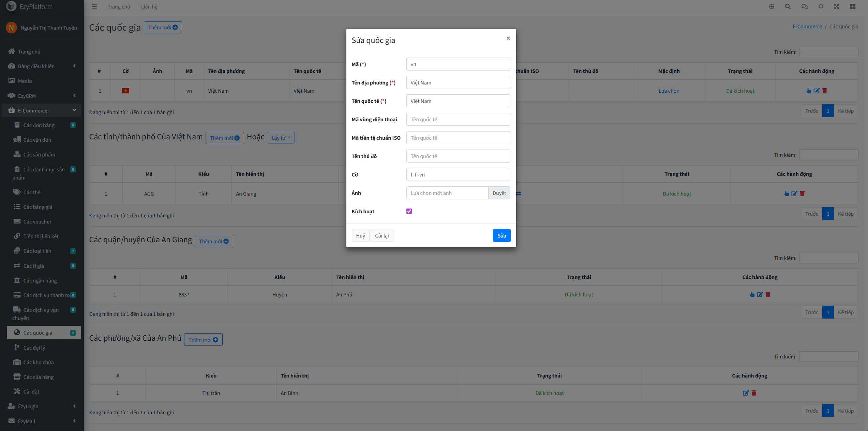Go to Liên hệ in top navigation
This screenshot has height=431, width=868.
[x=149, y=6]
